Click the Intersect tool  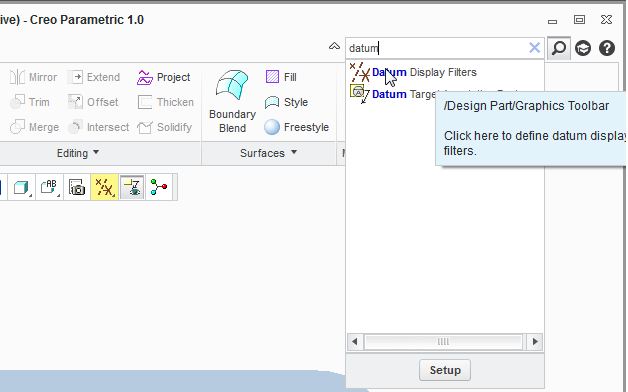coord(99,127)
